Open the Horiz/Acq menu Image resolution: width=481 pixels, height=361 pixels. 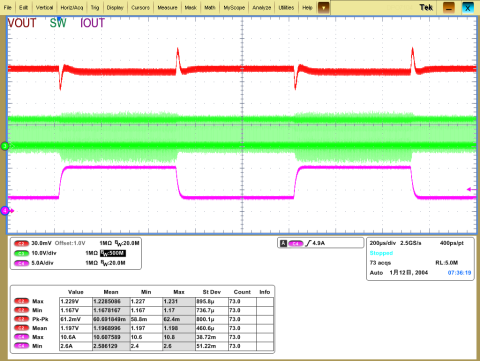point(72,7)
